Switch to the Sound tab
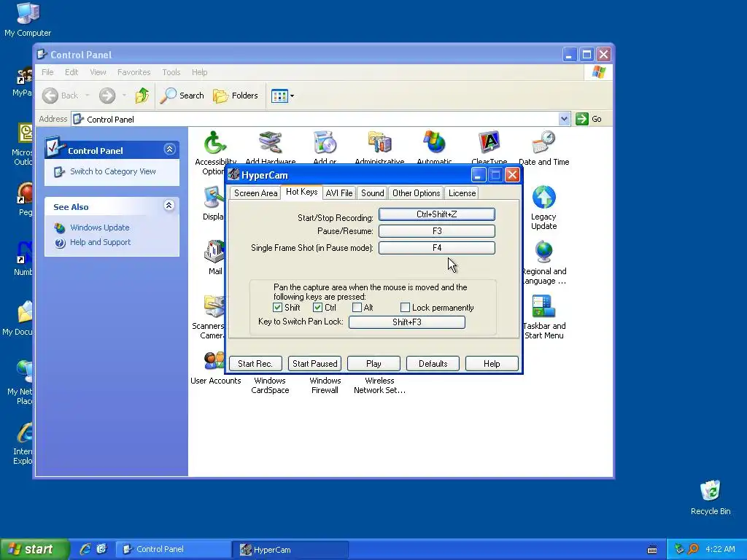Image resolution: width=747 pixels, height=560 pixels. click(x=372, y=192)
